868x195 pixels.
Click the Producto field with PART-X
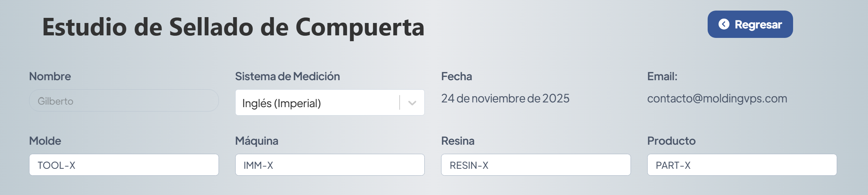coord(742,165)
